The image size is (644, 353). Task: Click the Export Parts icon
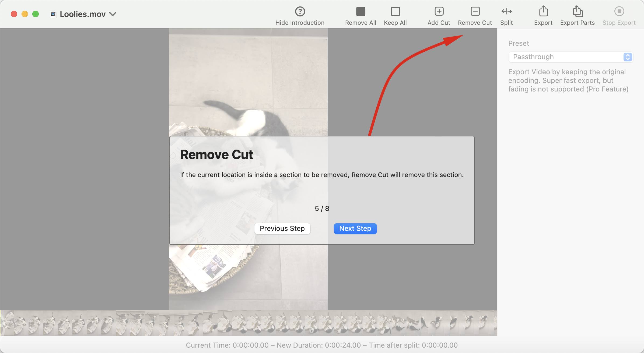577,11
